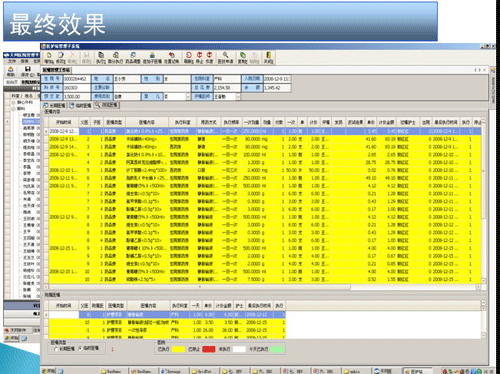Click the magnifier 医技申请 toolbar icon
The height and width of the screenshot is (374, 500).
point(225,58)
